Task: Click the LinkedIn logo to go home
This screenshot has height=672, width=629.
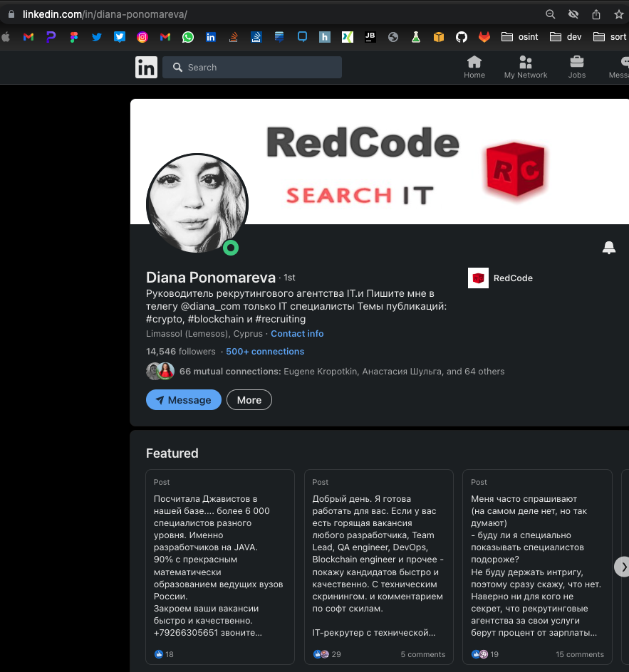Action: pos(146,68)
